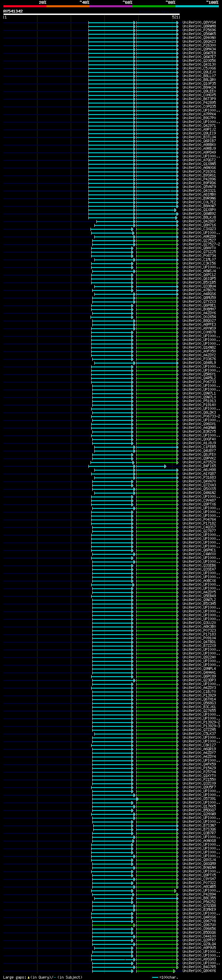Select the UniRef100_O44100 label
This screenshot has width=222, height=980.
199,937
